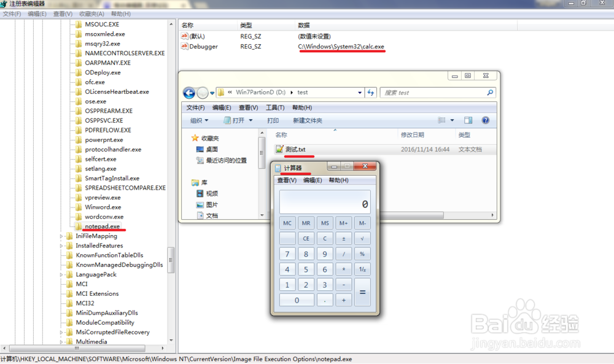Click the 收藏夹 star icon in navigation pane
Viewport: 614px width, 364px height.
(x=195, y=137)
